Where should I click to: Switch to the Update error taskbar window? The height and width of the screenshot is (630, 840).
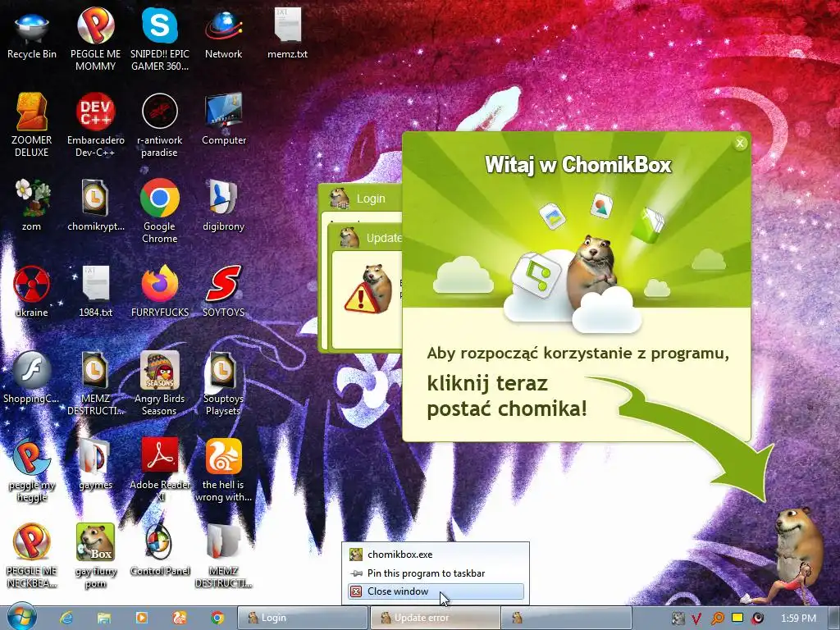pos(435,618)
